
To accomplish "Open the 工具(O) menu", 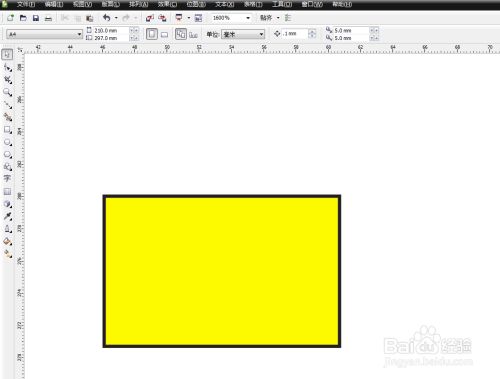I will (282, 4).
